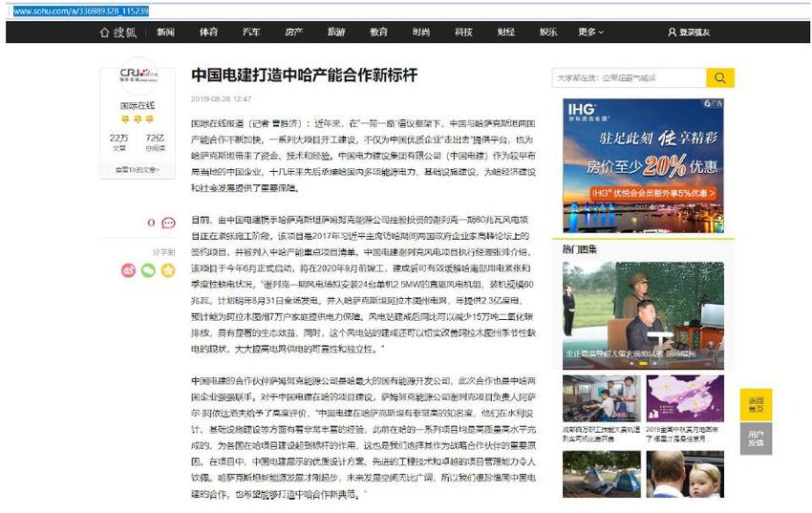The width and height of the screenshot is (812, 513).
Task: Open comments via the speech bubble icon
Action: (x=168, y=224)
